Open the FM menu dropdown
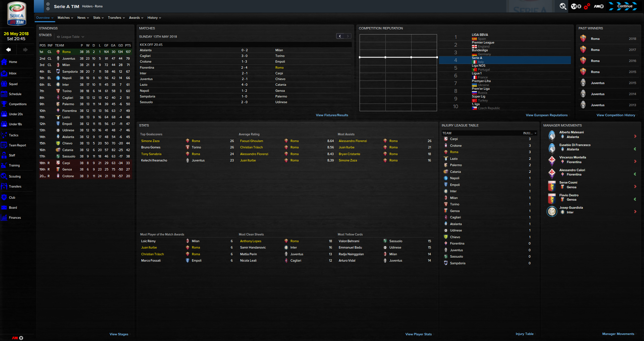 [x=599, y=6]
